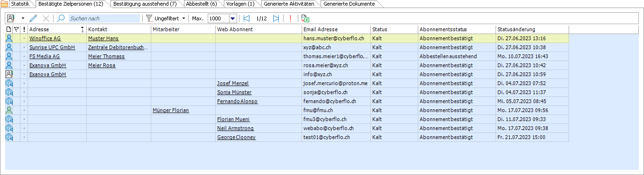
Task: Click the Statusänderung column header
Action: [x=532, y=29]
